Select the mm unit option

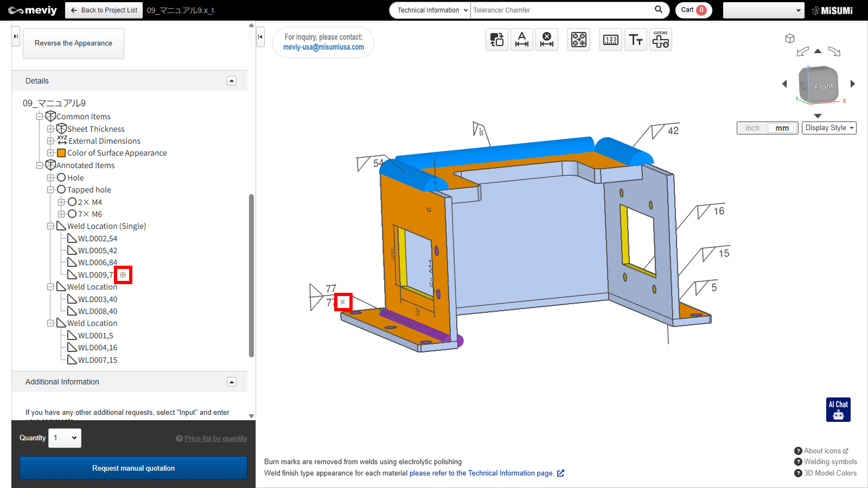[x=782, y=128]
